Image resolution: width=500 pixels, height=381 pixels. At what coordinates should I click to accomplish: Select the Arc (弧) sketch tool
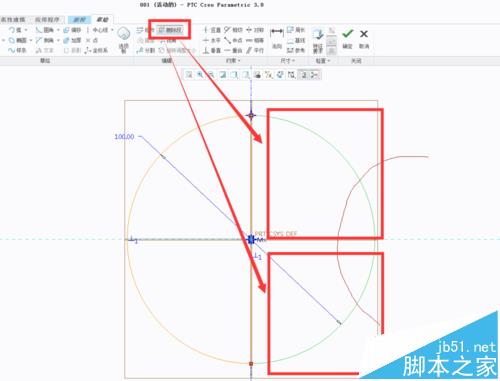[x=15, y=30]
